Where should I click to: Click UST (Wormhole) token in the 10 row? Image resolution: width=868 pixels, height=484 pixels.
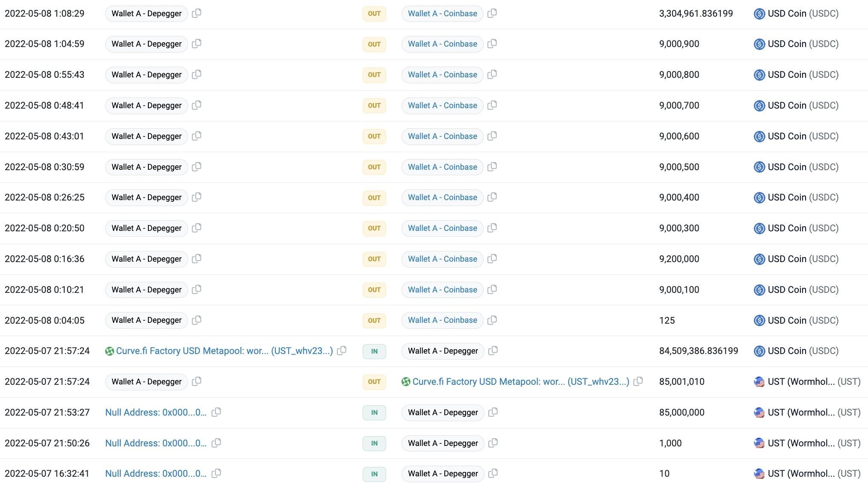[807, 473]
